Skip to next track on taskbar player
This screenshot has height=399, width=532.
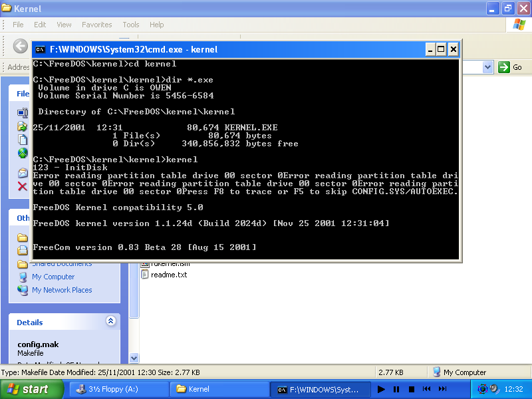click(442, 389)
